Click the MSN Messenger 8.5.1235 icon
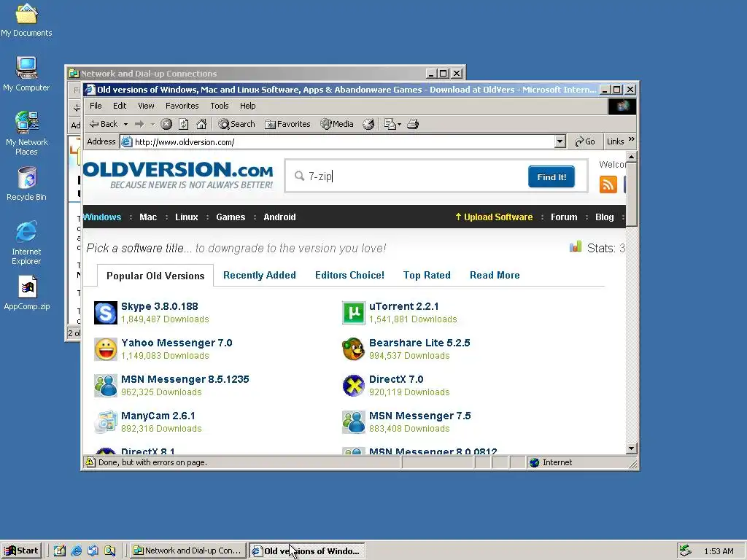Screen dimensions: 747x560 point(106,386)
